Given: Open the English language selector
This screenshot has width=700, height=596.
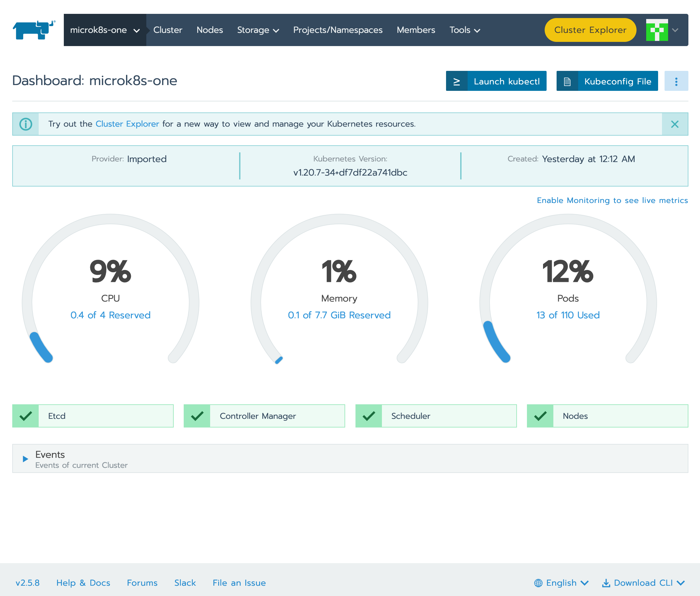Looking at the screenshot, I should (561, 583).
